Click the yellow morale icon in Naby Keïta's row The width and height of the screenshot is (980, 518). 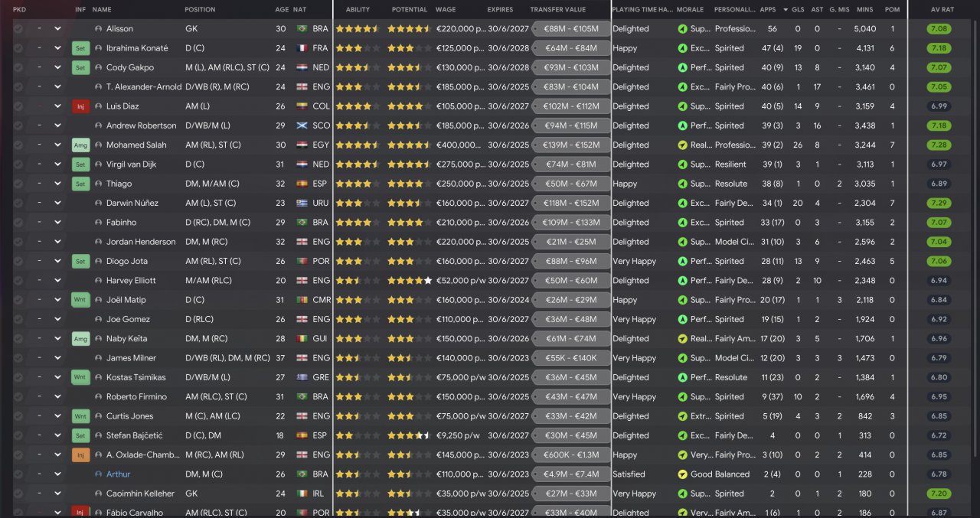click(x=683, y=338)
